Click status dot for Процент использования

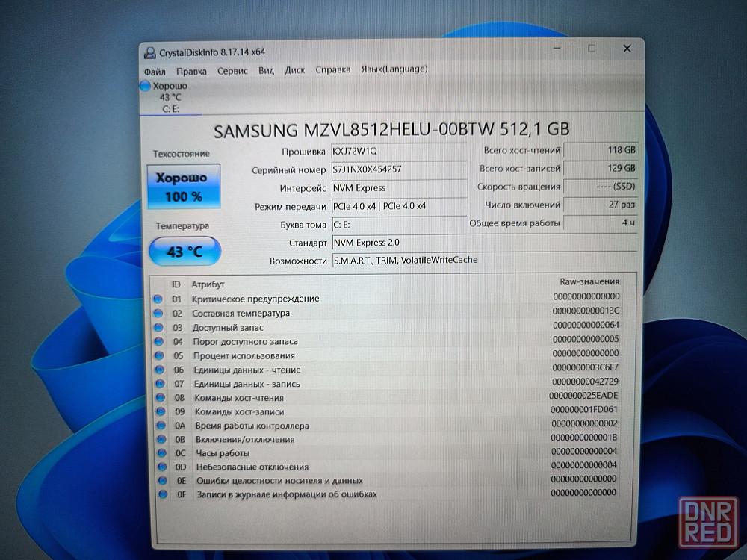159,355
